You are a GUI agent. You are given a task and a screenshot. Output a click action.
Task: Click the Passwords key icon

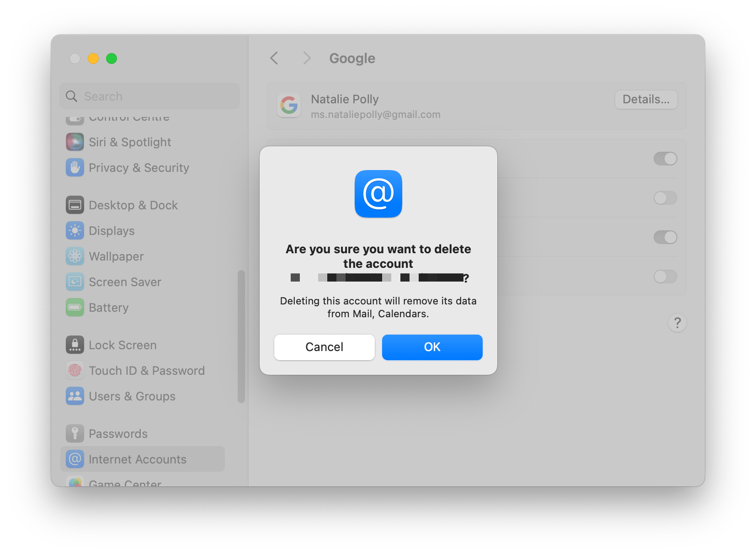[x=75, y=433]
